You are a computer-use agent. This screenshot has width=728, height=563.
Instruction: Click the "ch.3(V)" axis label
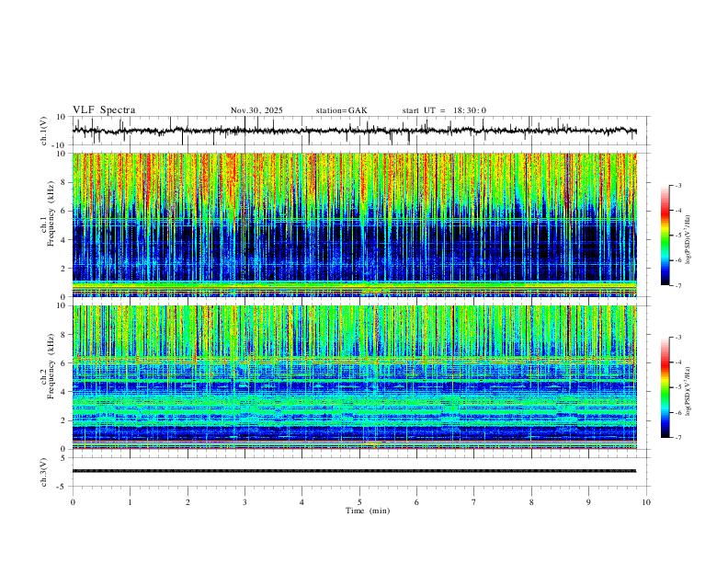(x=44, y=472)
